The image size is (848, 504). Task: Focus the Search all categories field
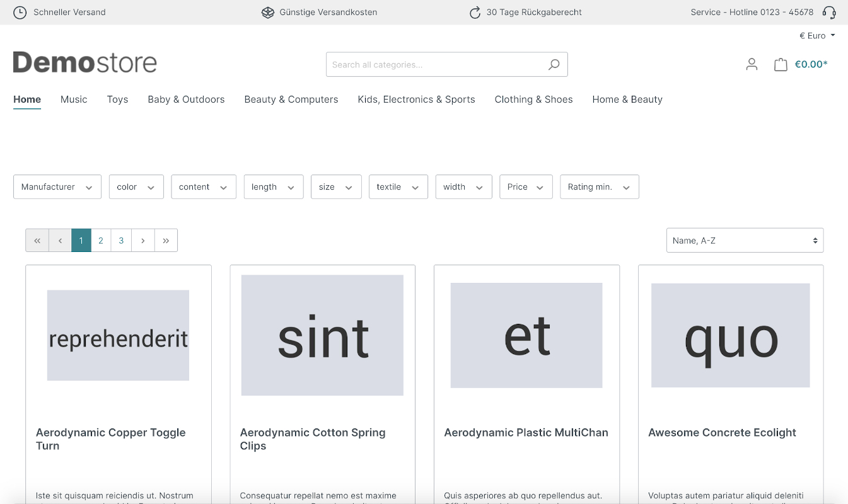(x=435, y=64)
